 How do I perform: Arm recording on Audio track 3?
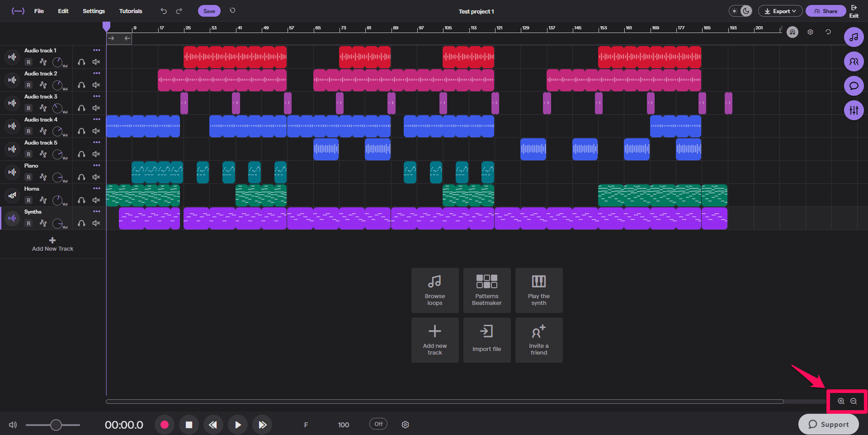28,108
